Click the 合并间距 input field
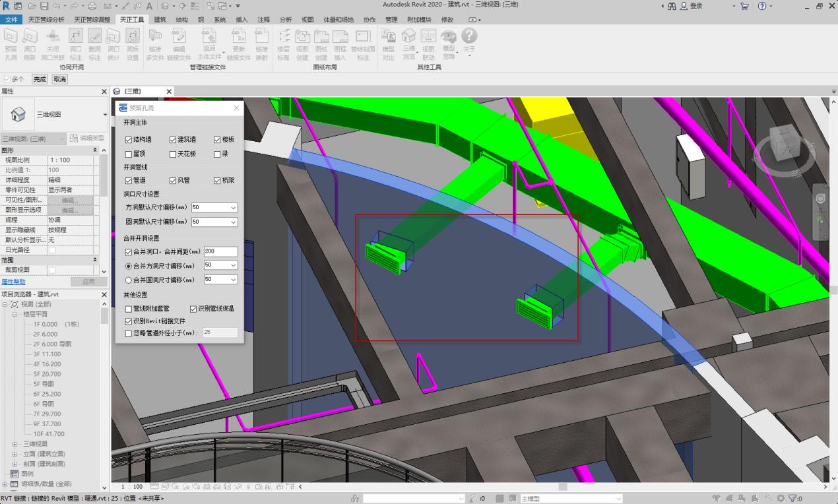Viewport: 838px width, 504px height. tap(220, 251)
